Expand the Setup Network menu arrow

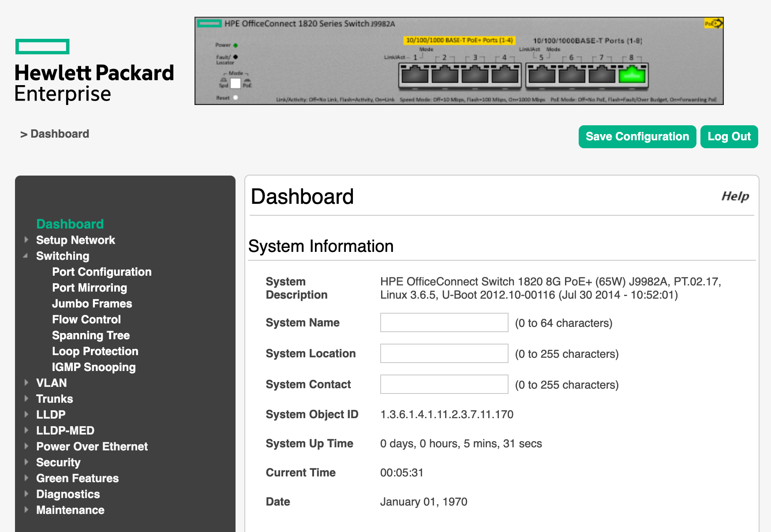click(26, 240)
